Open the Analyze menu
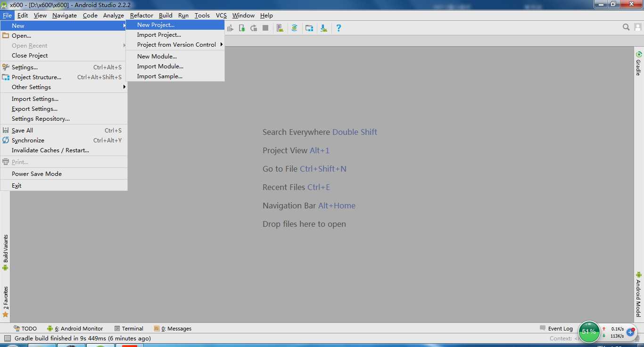This screenshot has height=347, width=644. tap(114, 16)
